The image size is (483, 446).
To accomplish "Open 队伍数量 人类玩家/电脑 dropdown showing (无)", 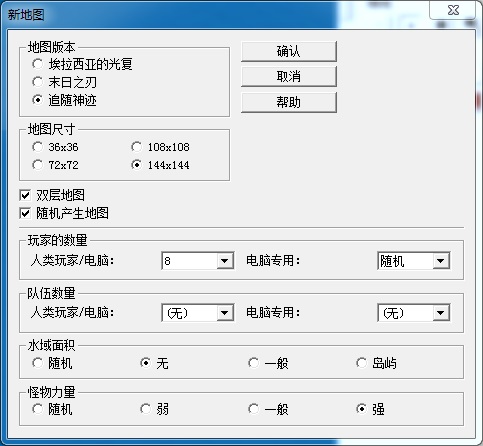I will click(x=198, y=312).
